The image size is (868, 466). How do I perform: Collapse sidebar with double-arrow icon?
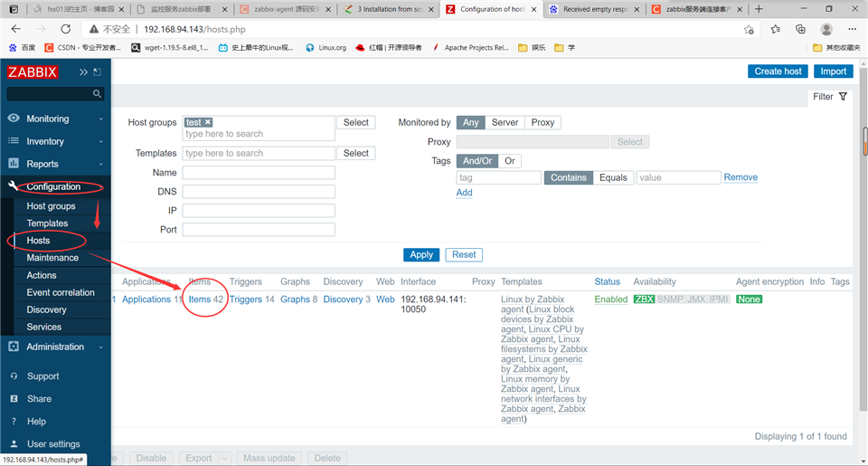point(83,72)
